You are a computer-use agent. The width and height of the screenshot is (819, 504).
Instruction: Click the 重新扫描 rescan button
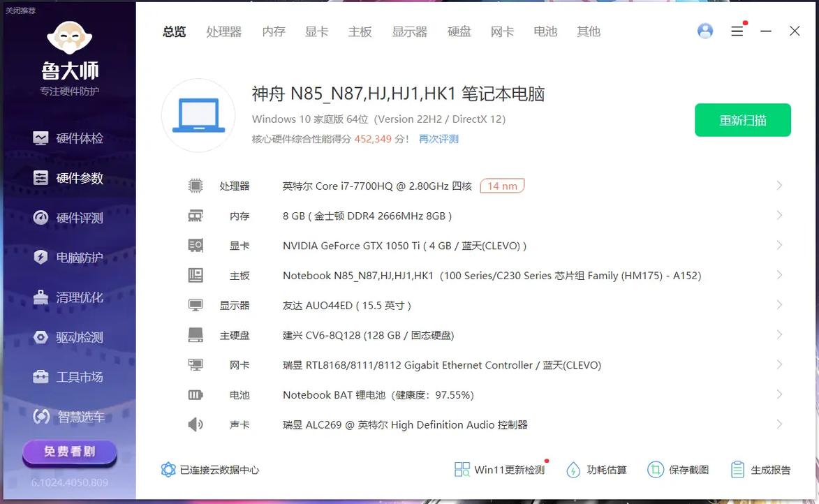click(x=742, y=119)
